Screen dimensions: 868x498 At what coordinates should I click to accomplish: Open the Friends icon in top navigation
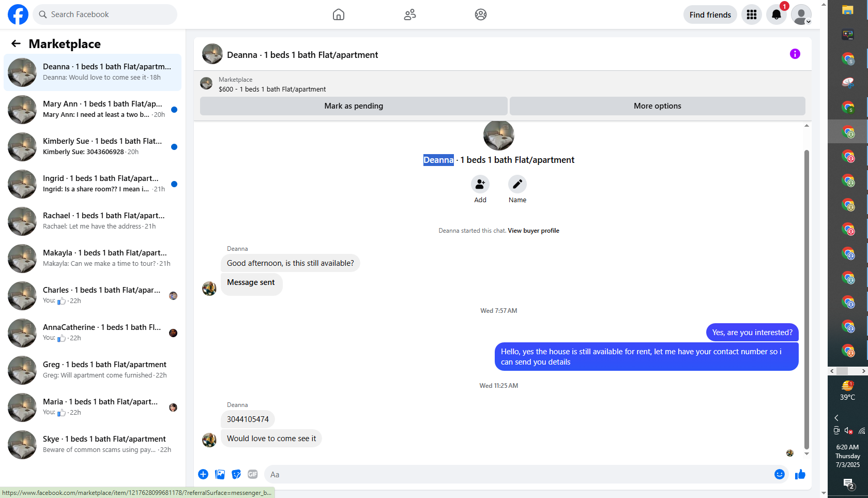[x=410, y=14]
